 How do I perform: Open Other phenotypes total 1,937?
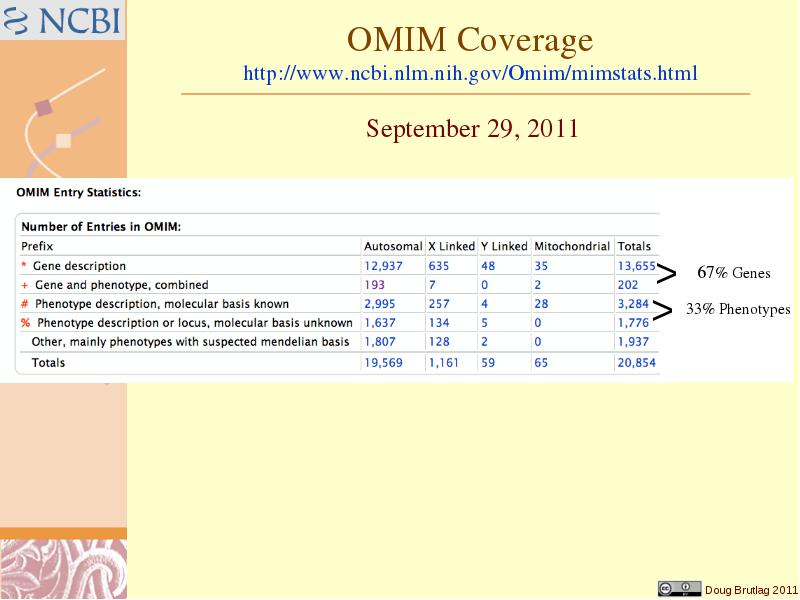point(633,341)
